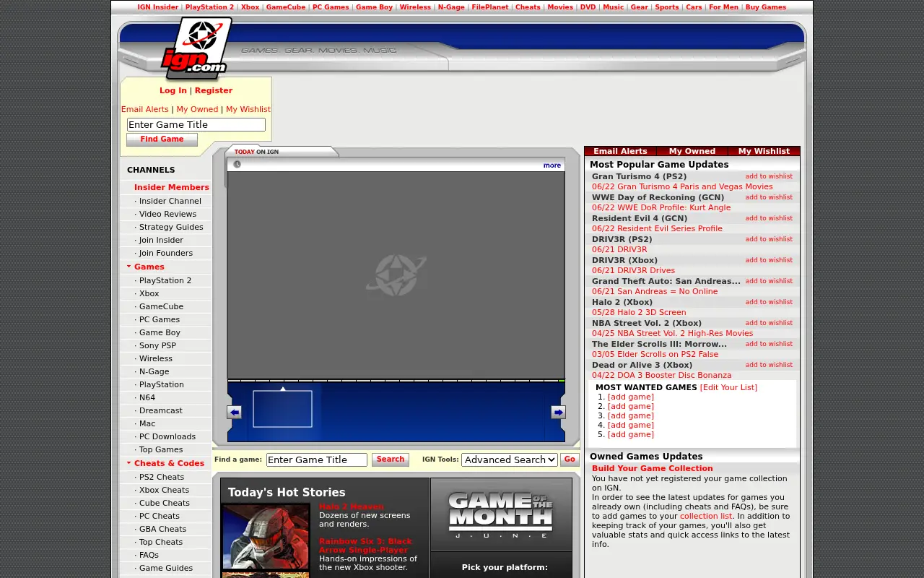
Task: Open PC Downloads in the sidebar
Action: [167, 436]
